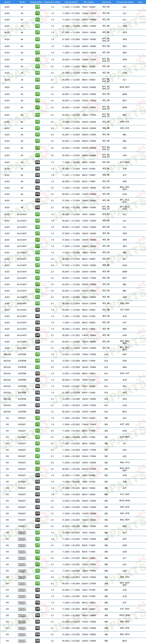This screenshot has height=644, width=146.
Task: Click the Pojemność silnika column header
Action: (x=52, y=2)
